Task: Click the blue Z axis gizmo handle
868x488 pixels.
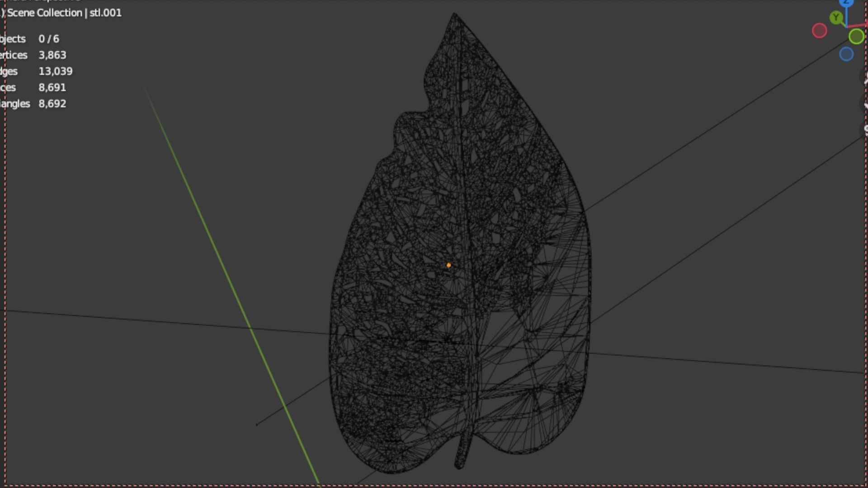Action: tap(846, 3)
